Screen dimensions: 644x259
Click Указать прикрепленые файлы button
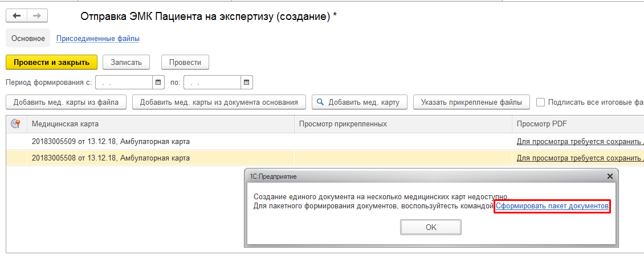(x=471, y=102)
